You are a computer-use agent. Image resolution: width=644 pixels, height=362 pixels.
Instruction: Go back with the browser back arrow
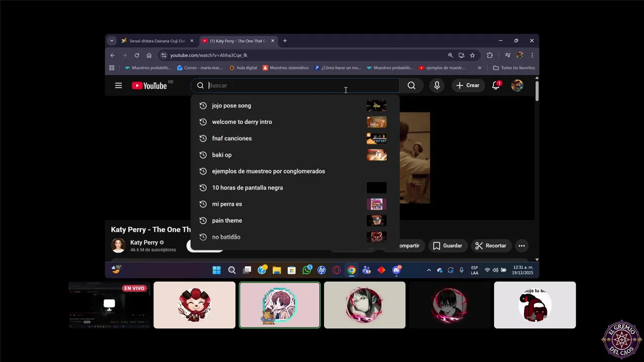coord(112,55)
